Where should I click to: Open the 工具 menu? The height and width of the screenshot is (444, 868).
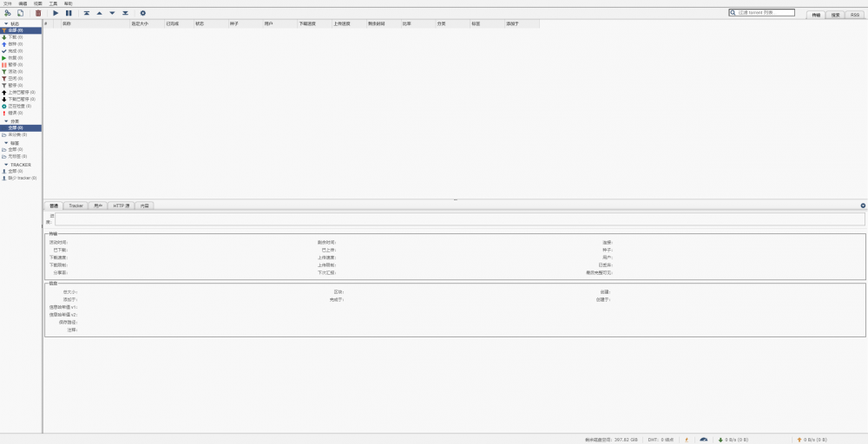pos(53,3)
